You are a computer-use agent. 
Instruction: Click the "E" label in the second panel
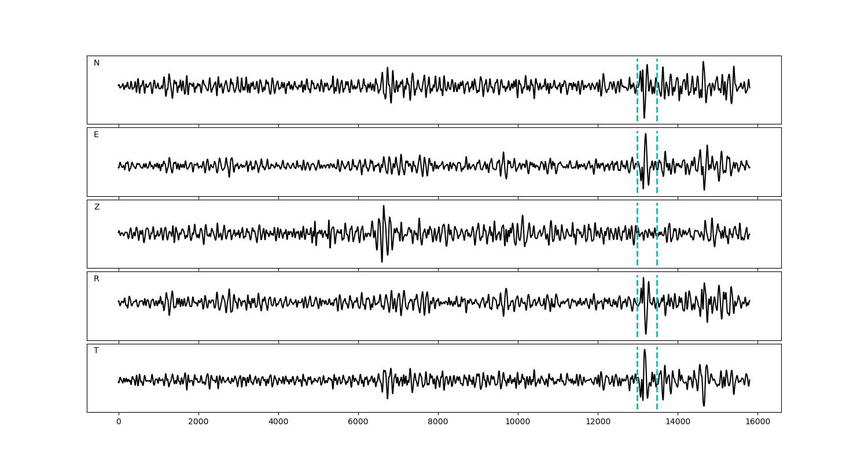96,135
